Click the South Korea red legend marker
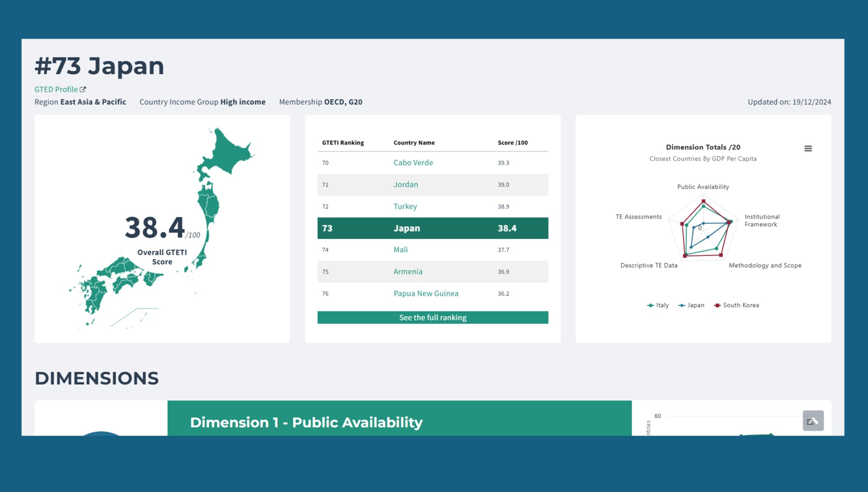The image size is (868, 492). click(x=717, y=305)
